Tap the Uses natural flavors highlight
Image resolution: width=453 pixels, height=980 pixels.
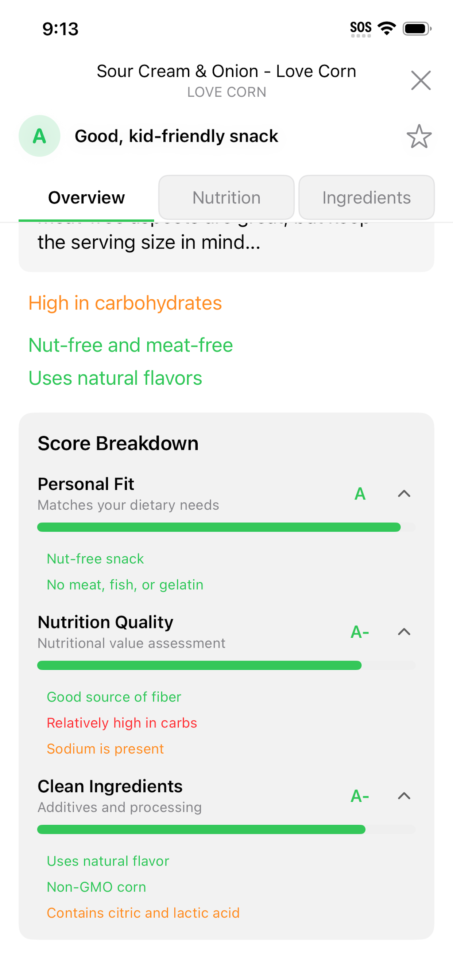click(x=115, y=378)
